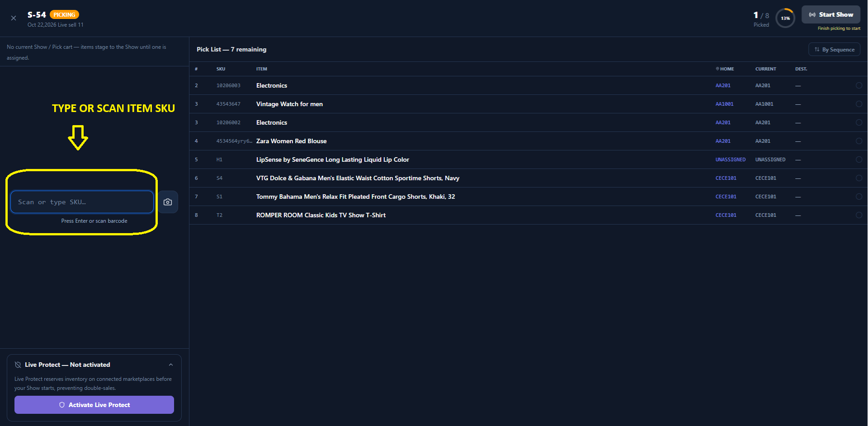Mark ROMPER ROOM T-Shirt as picked
Screen dimensions: 868x426
click(859, 215)
